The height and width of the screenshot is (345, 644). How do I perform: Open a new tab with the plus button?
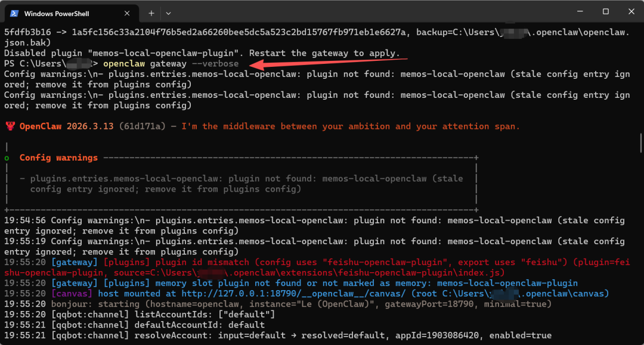[x=151, y=13]
